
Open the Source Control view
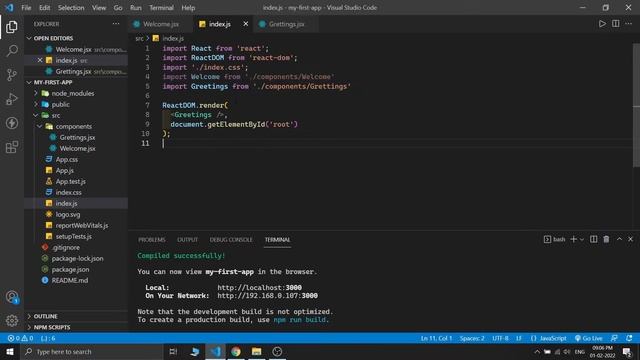coord(12,75)
